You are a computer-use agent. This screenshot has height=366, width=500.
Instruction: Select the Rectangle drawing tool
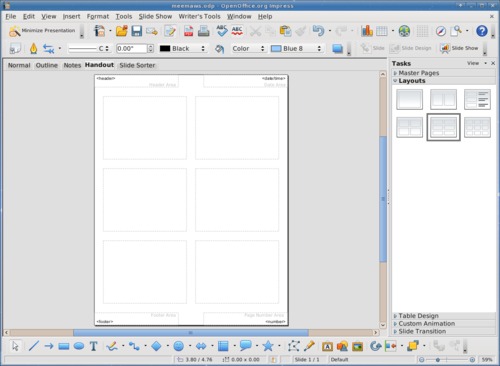(x=64, y=346)
